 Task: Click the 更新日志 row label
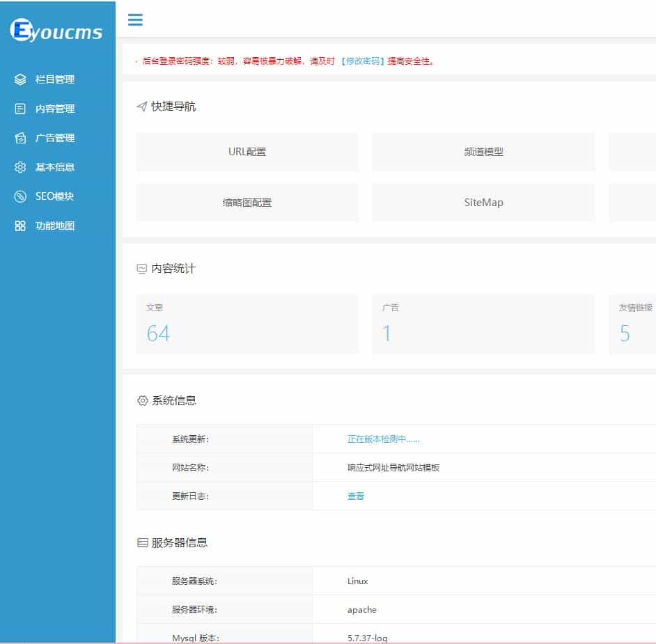(190, 496)
